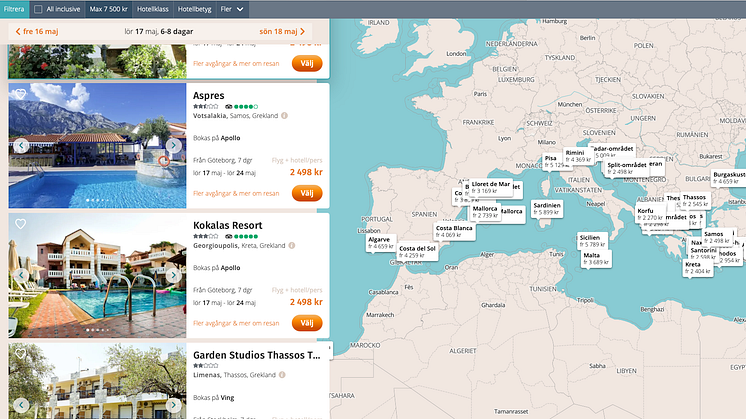Select the Algarve map price marker
The image size is (746, 419).
[381, 243]
